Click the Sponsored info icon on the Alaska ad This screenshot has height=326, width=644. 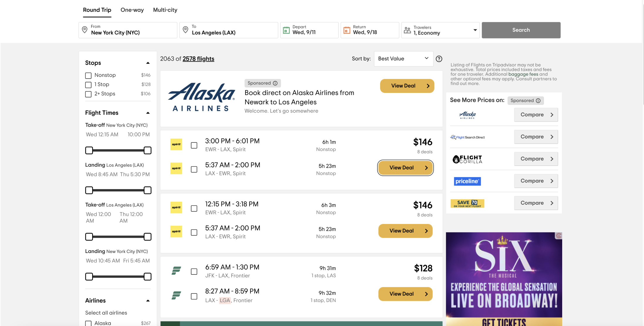click(x=275, y=83)
